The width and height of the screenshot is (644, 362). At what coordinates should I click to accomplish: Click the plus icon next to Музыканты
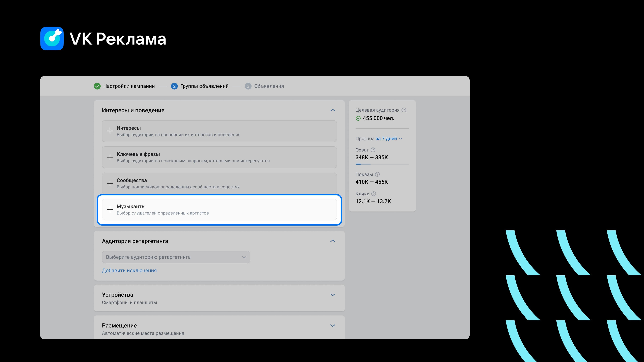110,209
